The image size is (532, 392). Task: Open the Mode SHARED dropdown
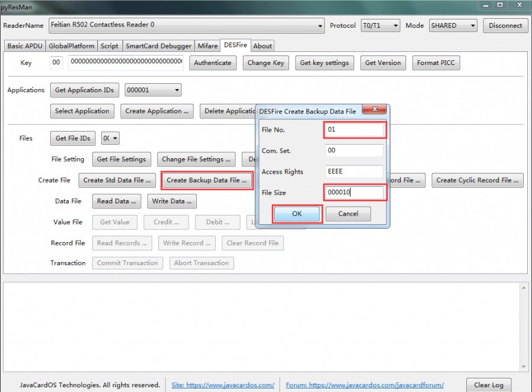pyautogui.click(x=472, y=26)
